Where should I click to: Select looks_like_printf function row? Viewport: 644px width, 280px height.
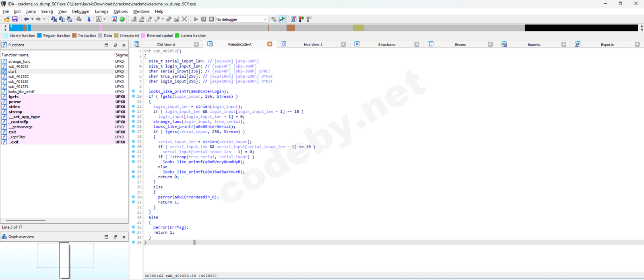click(x=64, y=92)
